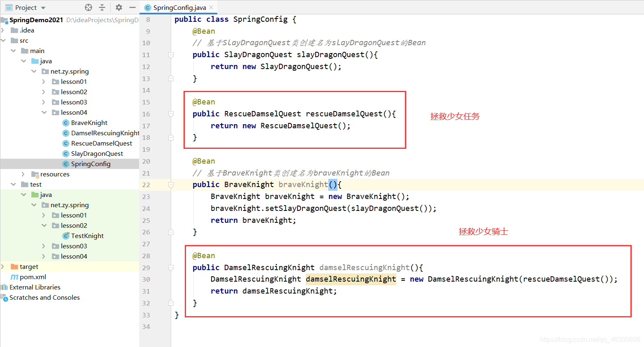Expand the target folder
644x347 pixels.
3,266
